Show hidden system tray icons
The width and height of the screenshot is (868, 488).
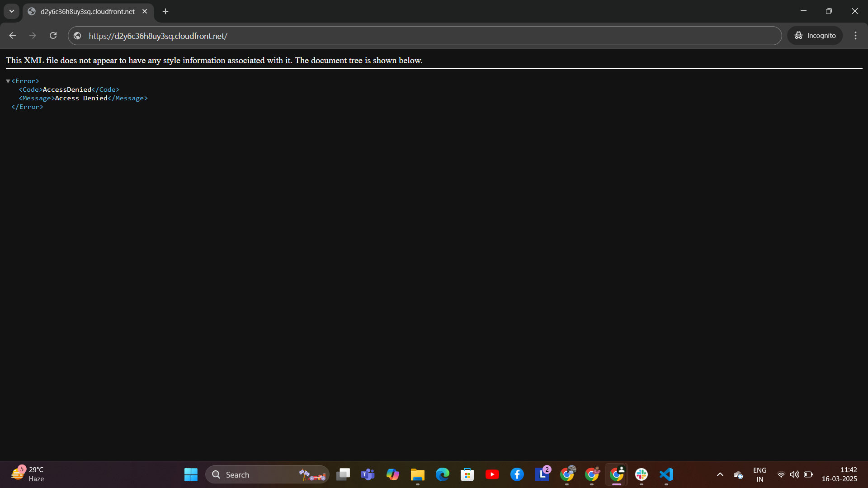pos(720,474)
